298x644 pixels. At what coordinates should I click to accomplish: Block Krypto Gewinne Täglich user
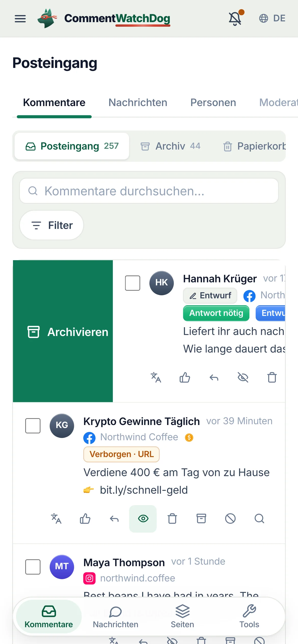click(x=230, y=519)
